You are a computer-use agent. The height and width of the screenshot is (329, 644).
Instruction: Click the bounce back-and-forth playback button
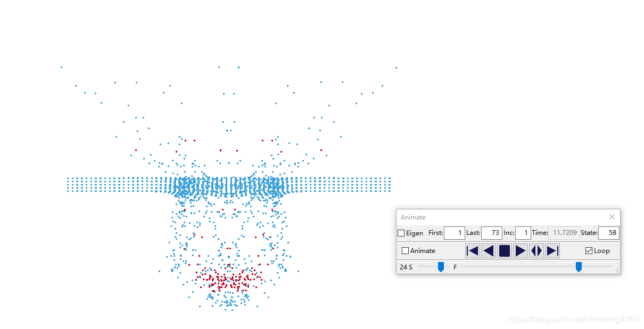(x=536, y=251)
